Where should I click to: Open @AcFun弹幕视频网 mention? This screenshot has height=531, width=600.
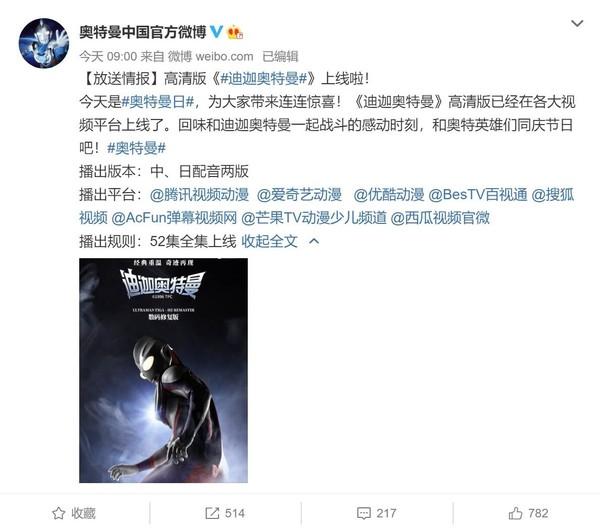tap(174, 218)
